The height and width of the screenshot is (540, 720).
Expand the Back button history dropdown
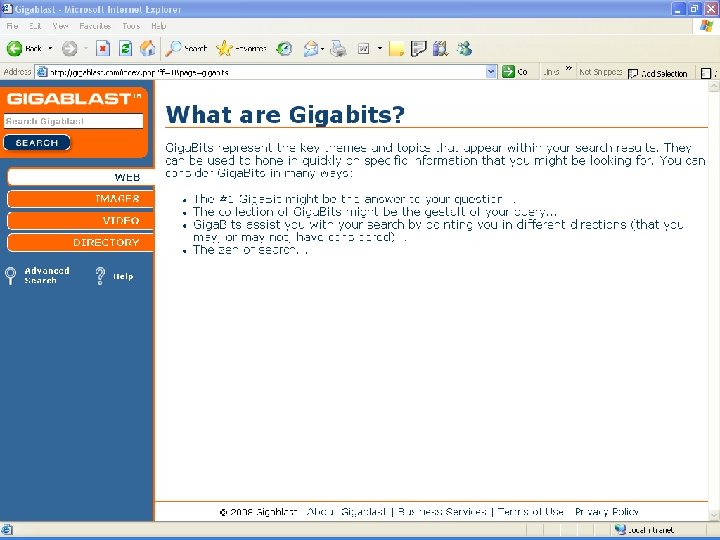coord(50,48)
